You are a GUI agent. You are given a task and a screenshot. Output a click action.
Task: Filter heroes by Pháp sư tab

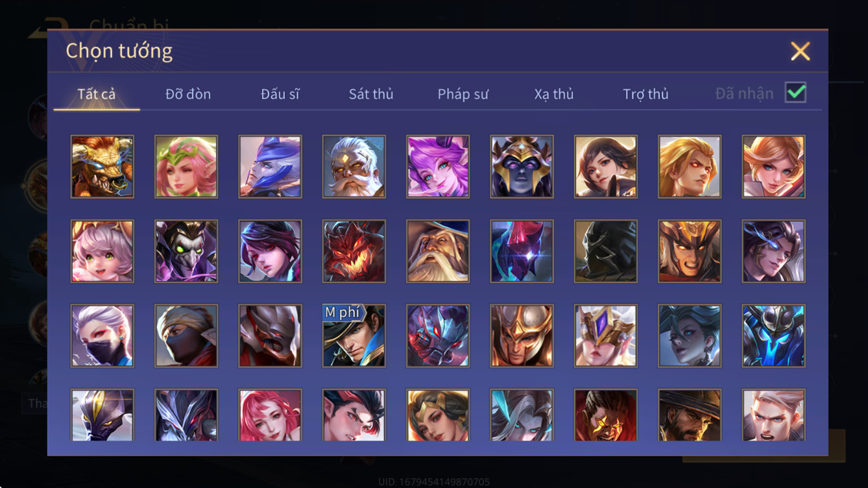[463, 94]
